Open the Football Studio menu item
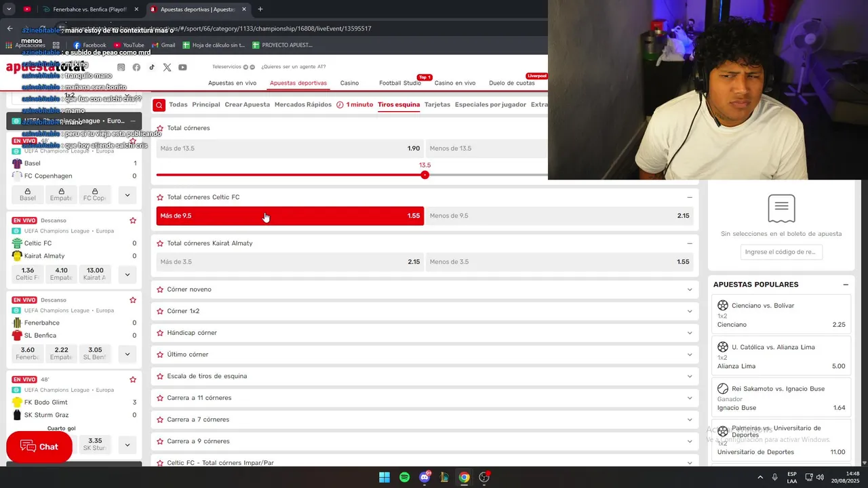Screen dimensions: 868x488 [400, 83]
